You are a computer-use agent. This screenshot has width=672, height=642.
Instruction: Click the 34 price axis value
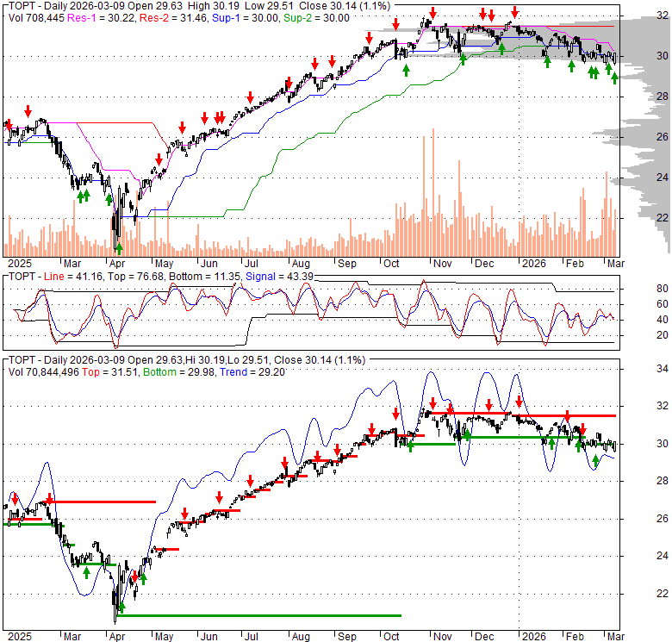click(663, 369)
